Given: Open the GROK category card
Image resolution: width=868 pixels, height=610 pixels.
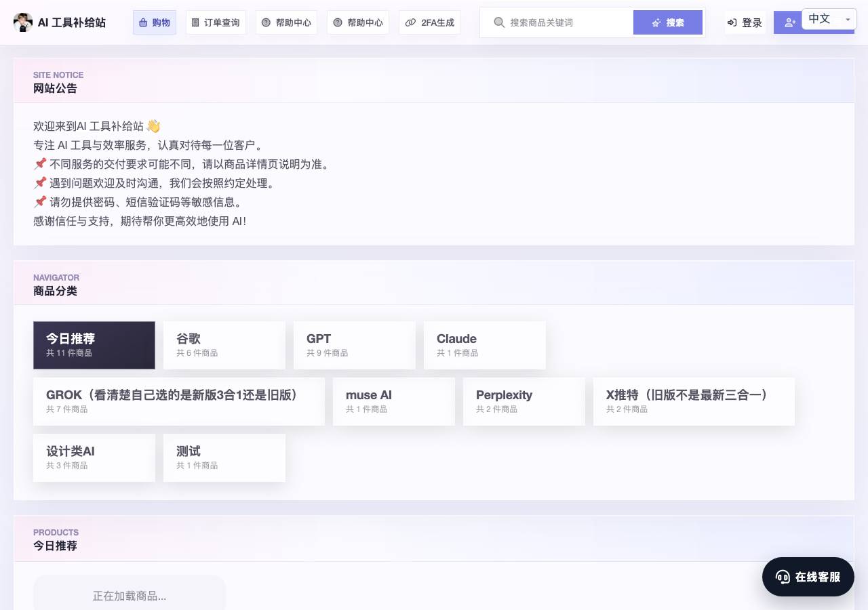Looking at the screenshot, I should click(179, 401).
